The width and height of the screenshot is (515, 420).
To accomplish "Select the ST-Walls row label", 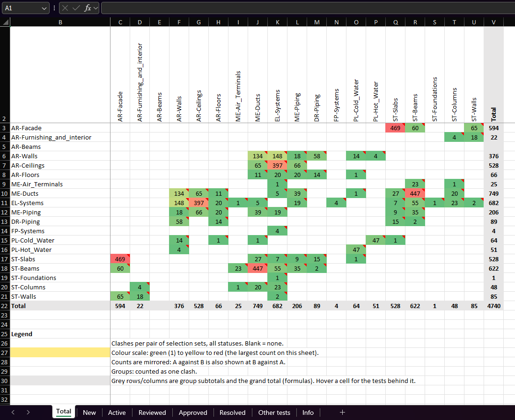I will pos(60,296).
